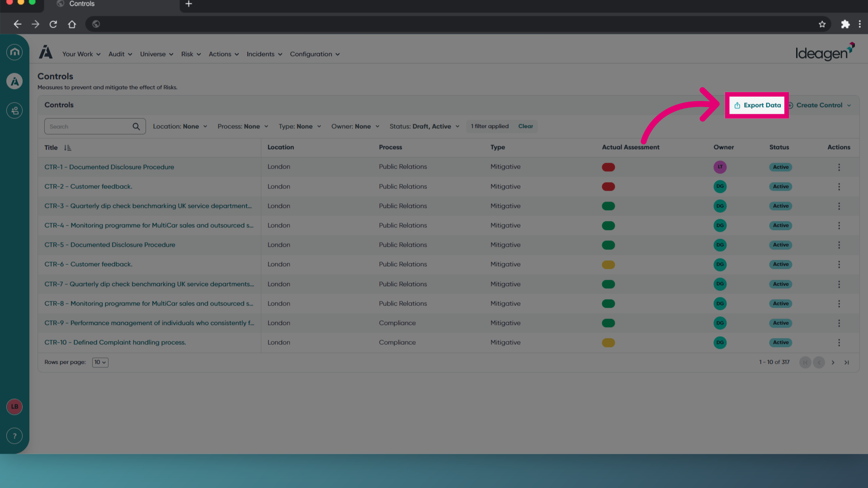Open the Universe menu
868x488 pixels.
157,54
